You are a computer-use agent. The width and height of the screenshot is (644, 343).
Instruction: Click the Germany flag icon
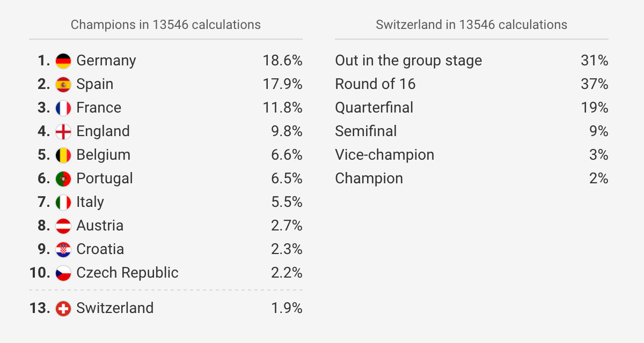tap(63, 61)
